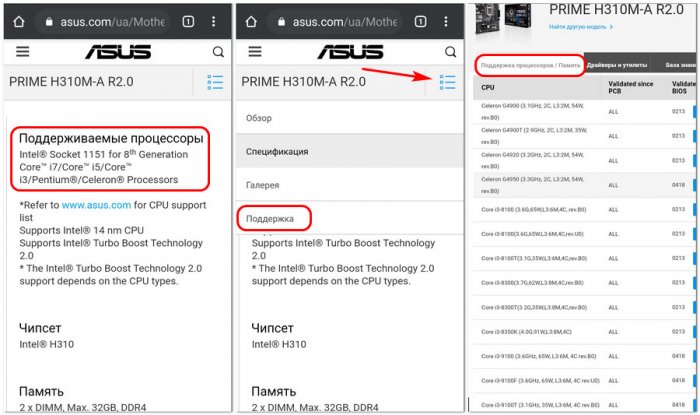This screenshot has width=700, height=415.
Task: Open the hamburger menu on the open-menu screen
Action: click(255, 52)
